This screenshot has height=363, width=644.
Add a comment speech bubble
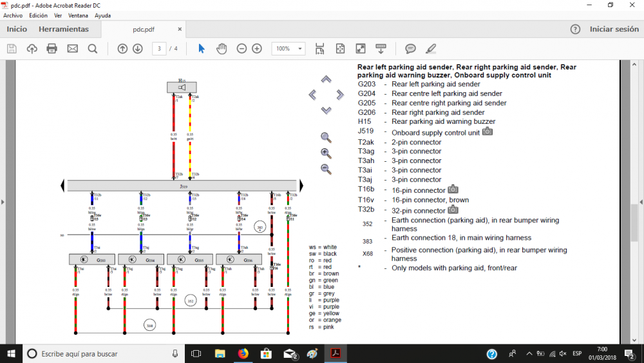pyautogui.click(x=410, y=48)
